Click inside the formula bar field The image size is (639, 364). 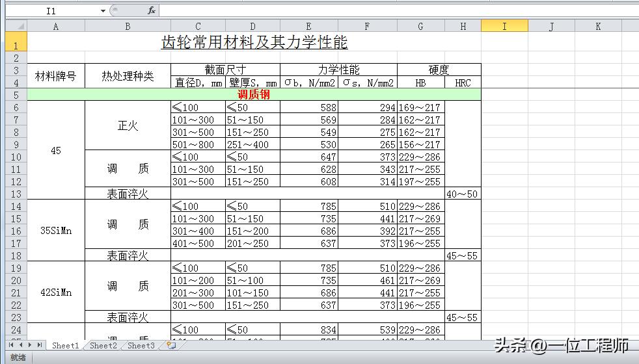tap(398, 11)
